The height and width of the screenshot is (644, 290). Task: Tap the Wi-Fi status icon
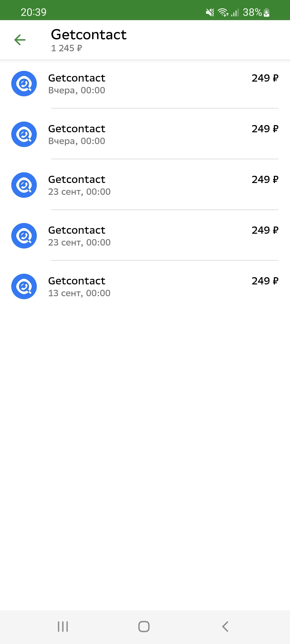pos(223,12)
